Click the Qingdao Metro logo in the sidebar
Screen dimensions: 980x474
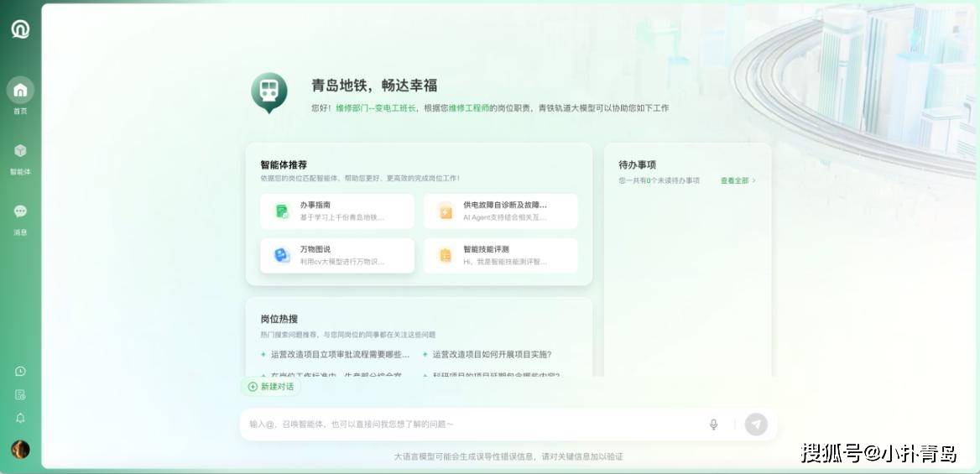(x=20, y=29)
